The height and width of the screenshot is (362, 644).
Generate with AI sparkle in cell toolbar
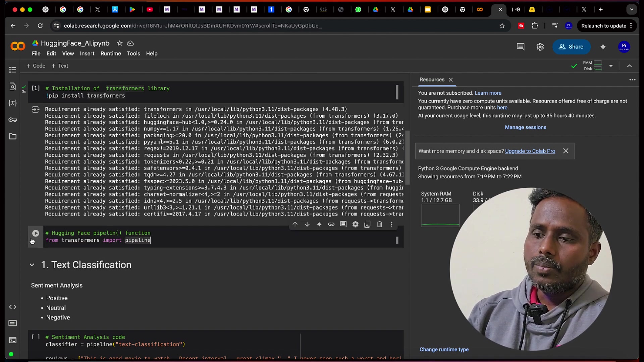319,224
